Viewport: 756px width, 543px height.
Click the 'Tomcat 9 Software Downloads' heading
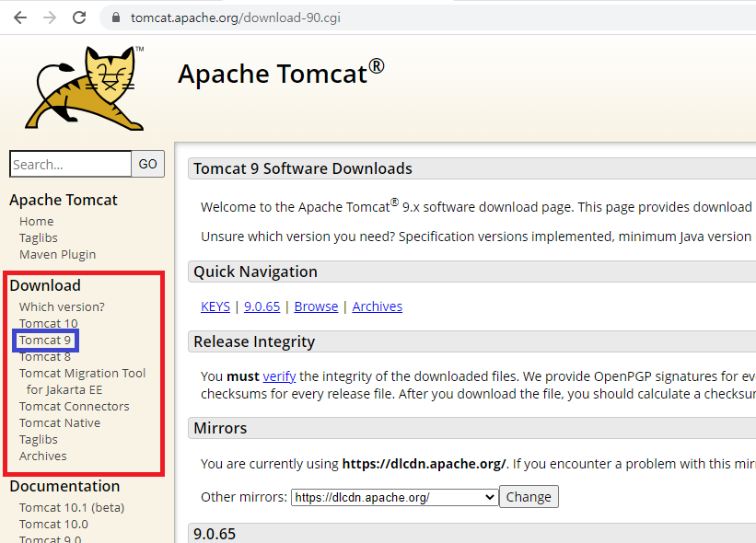coord(303,168)
